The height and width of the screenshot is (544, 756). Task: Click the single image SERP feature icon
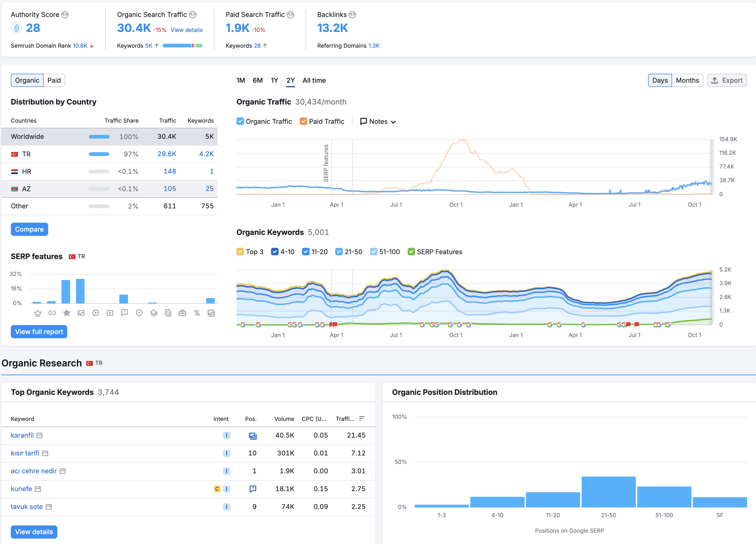(81, 313)
